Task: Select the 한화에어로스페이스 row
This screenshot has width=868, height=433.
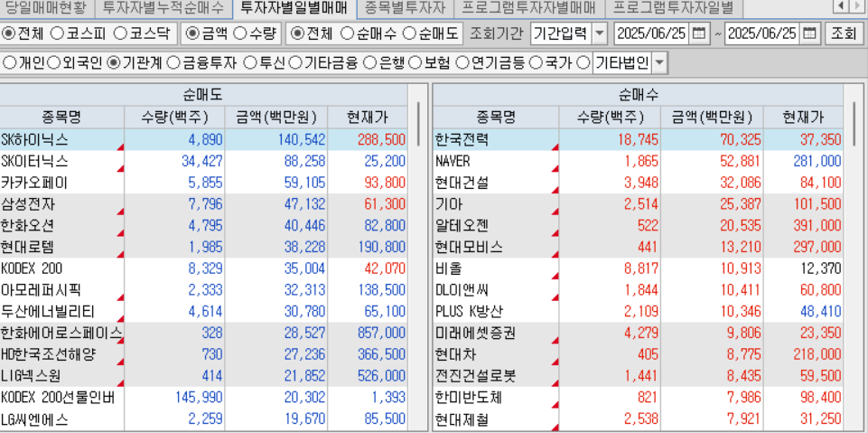Action: [203, 333]
